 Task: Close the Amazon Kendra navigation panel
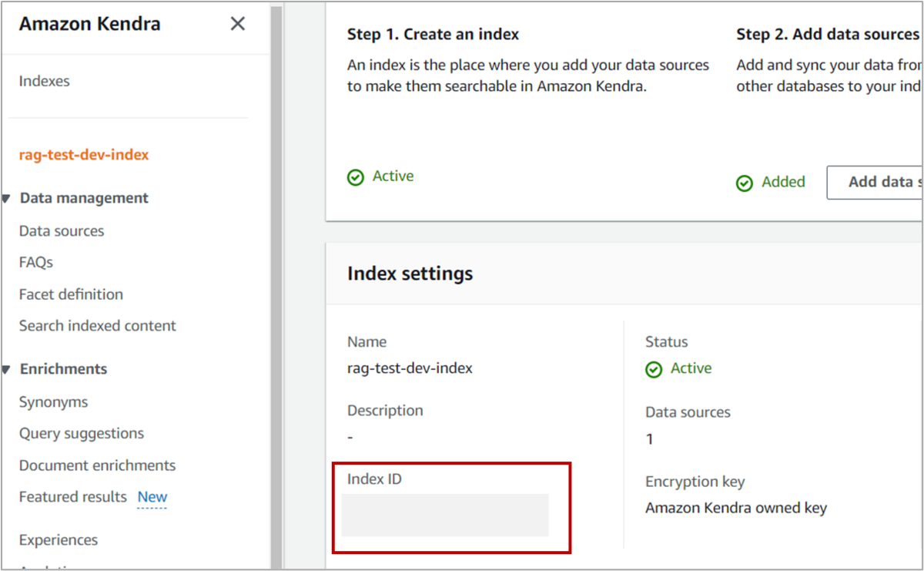238,24
